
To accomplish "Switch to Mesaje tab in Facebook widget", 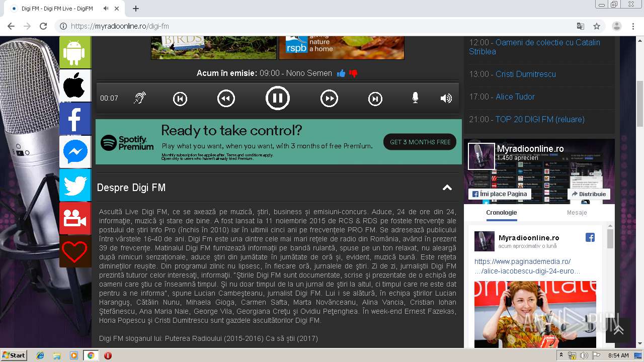I will pos(577,213).
